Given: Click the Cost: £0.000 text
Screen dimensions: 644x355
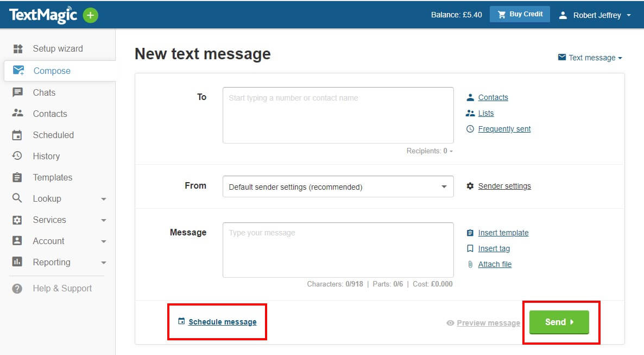Looking at the screenshot, I should pyautogui.click(x=432, y=284).
